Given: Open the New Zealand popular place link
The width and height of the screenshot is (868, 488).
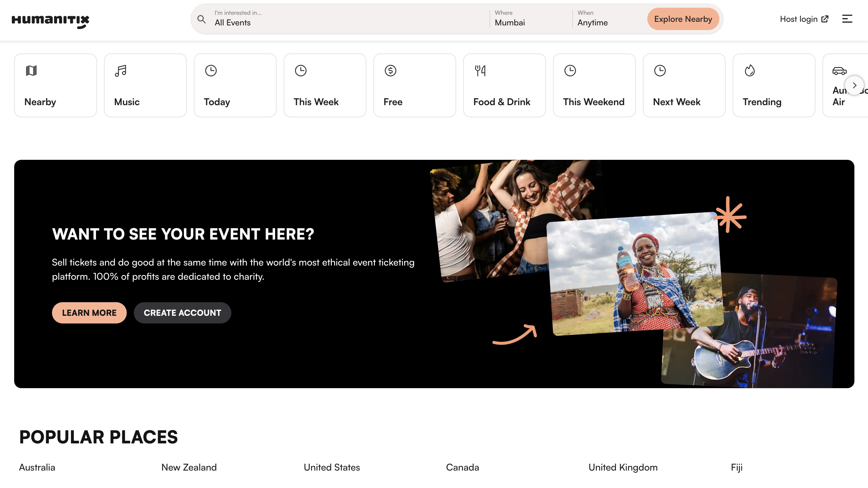Looking at the screenshot, I should [x=189, y=467].
